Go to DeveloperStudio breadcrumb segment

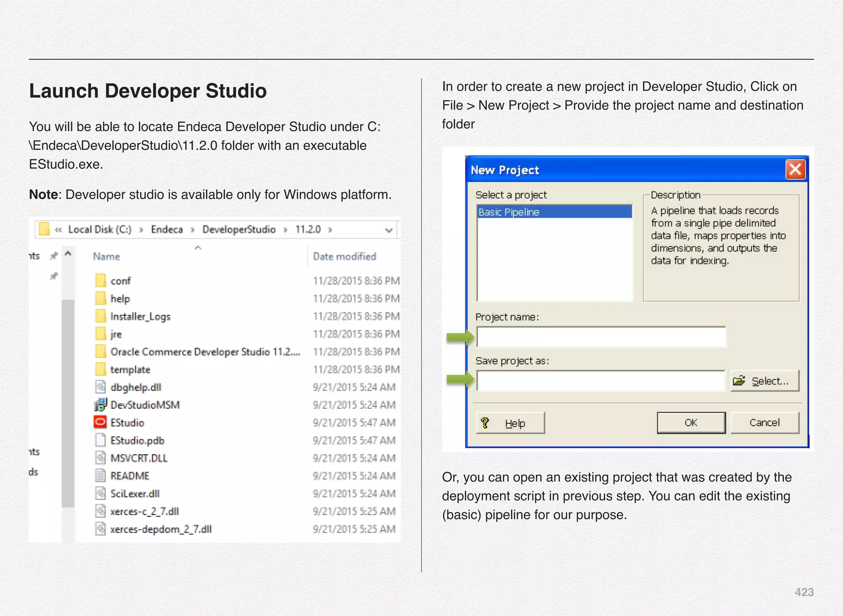pos(239,229)
